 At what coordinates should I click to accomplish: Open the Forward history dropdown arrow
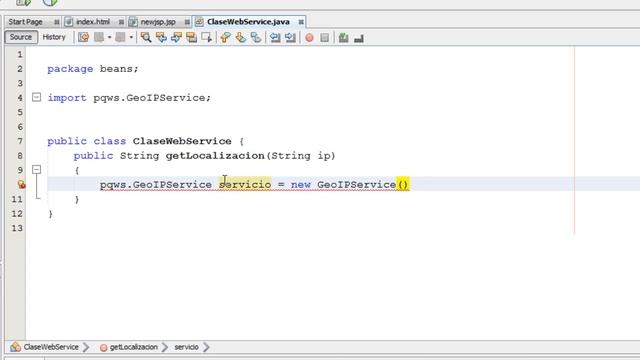[x=131, y=38]
